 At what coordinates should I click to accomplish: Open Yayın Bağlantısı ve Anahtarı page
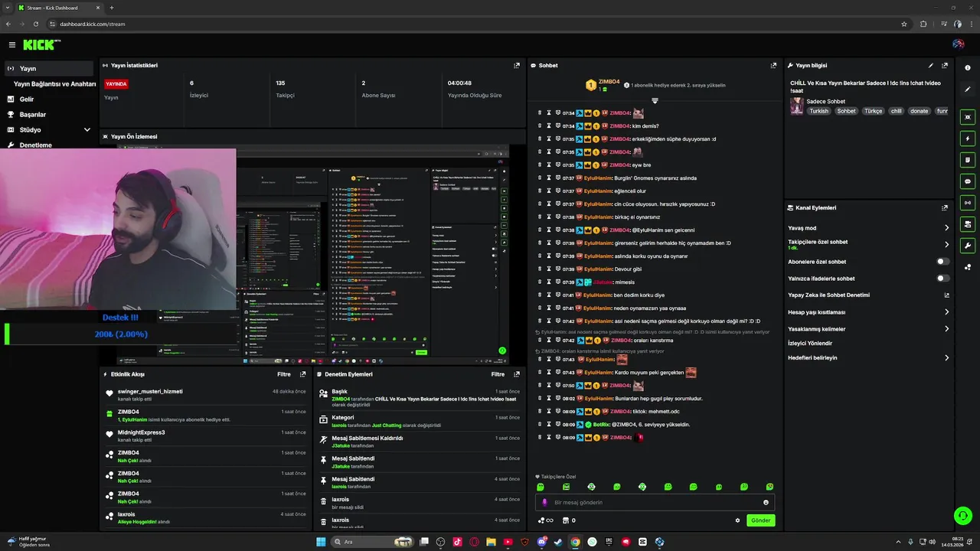click(x=54, y=83)
